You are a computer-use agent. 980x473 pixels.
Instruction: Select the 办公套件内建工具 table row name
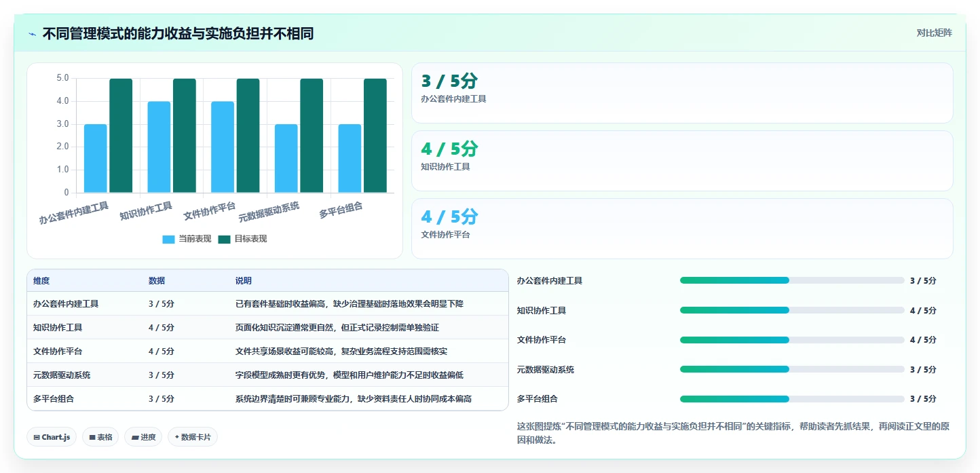click(66, 304)
